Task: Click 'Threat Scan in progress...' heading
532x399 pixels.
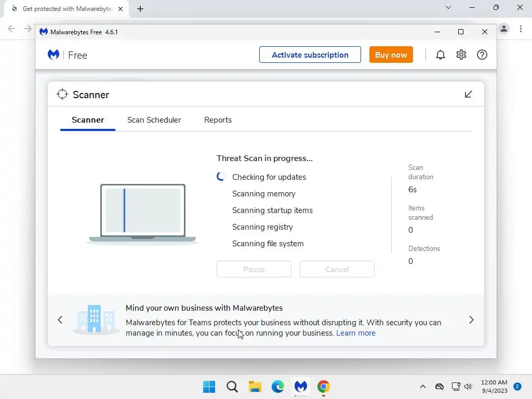Action: pyautogui.click(x=264, y=158)
